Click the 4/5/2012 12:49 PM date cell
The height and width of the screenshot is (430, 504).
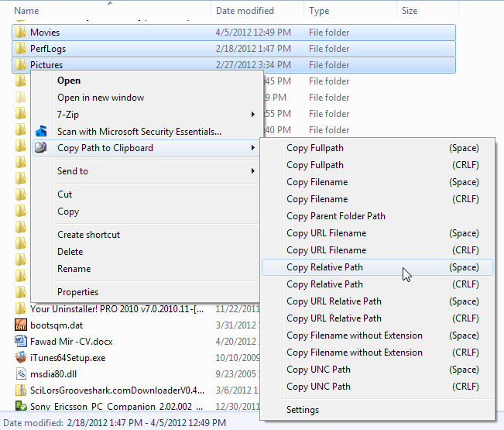pyautogui.click(x=253, y=33)
